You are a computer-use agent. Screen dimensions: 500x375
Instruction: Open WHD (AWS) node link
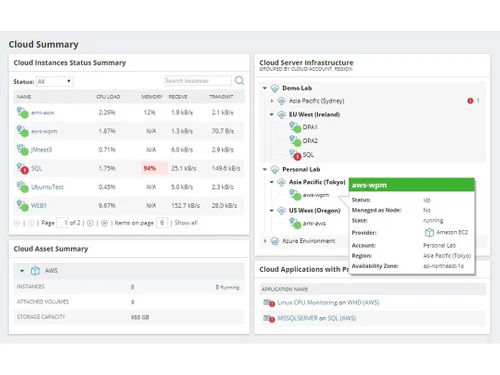pos(363,303)
